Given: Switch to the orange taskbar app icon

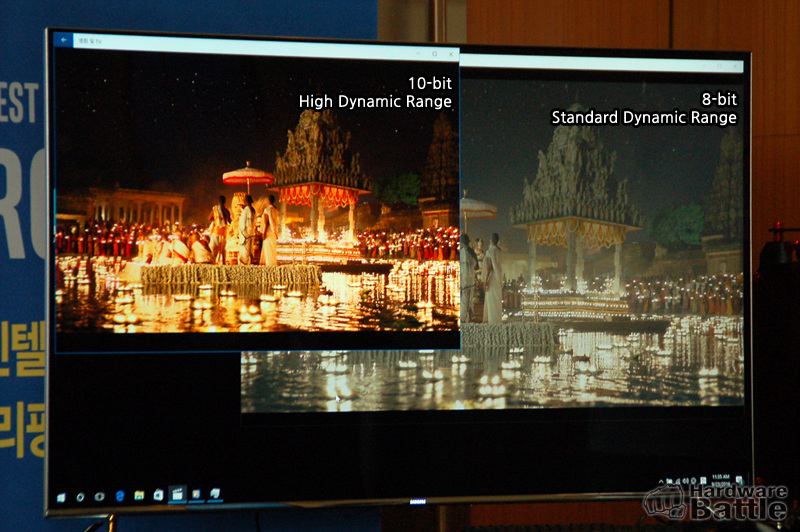Looking at the screenshot, I should [196, 494].
